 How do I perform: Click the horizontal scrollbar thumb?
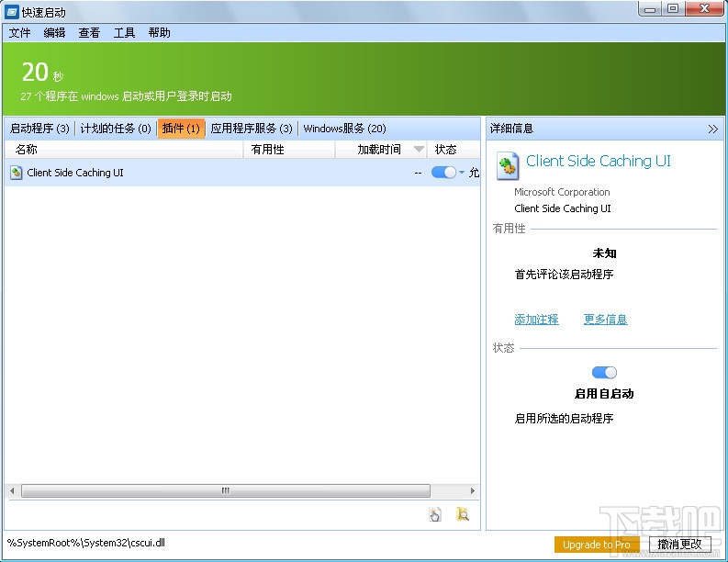[226, 491]
